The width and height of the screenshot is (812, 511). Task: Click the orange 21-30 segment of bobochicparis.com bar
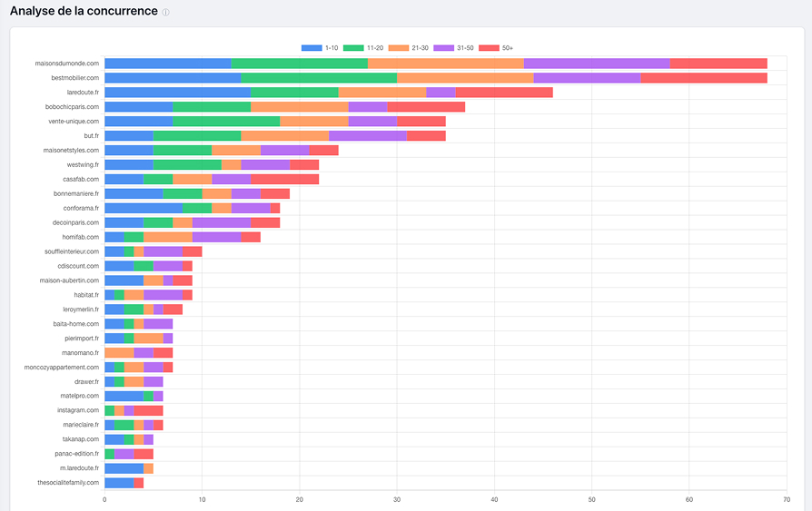[x=300, y=107]
